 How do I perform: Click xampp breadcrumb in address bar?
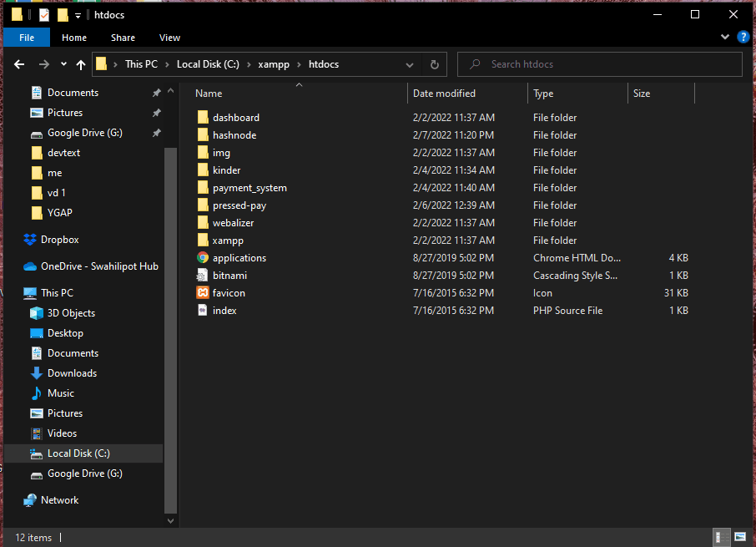[274, 64]
